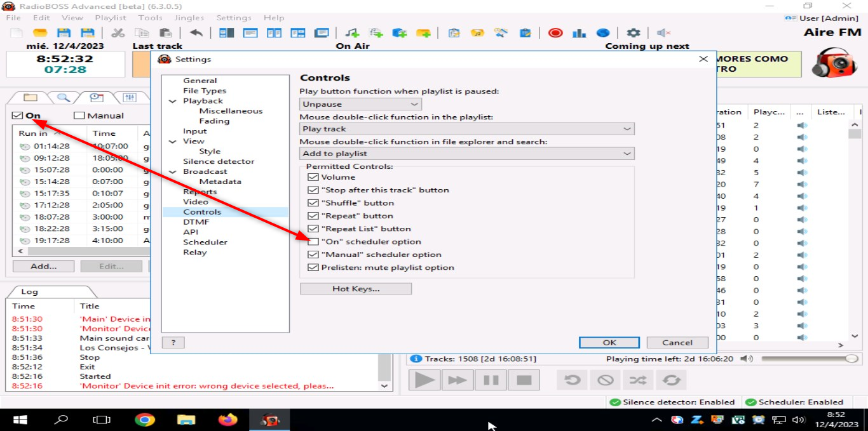Adjust the volume slider near playing time
This screenshot has height=431, width=868.
(x=851, y=359)
